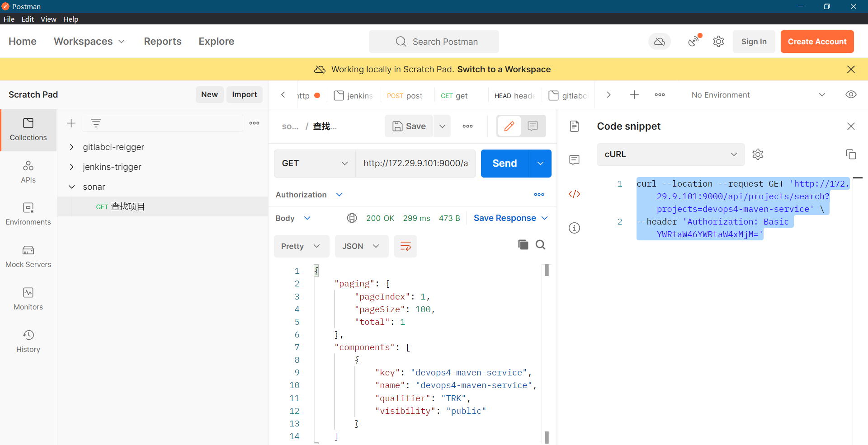The image size is (868, 445).
Task: Open a new request tab with plus
Action: coord(634,95)
